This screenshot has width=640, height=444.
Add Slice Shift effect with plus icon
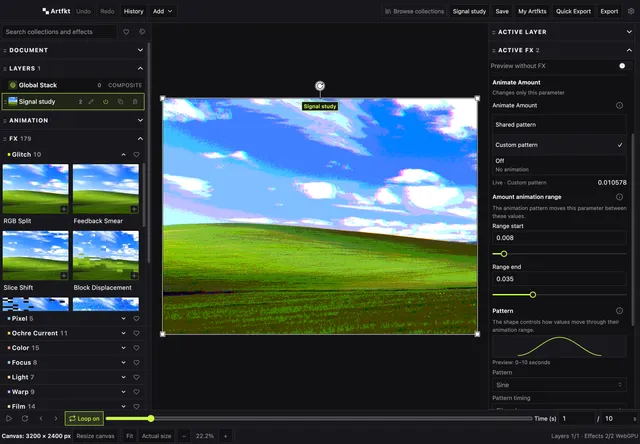tap(64, 276)
